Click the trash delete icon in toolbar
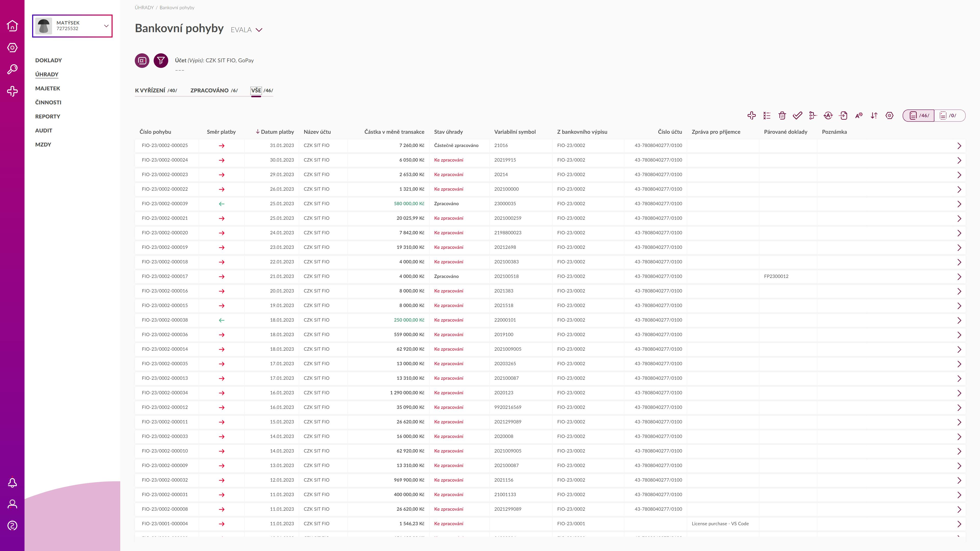This screenshot has width=980, height=551. [x=782, y=116]
